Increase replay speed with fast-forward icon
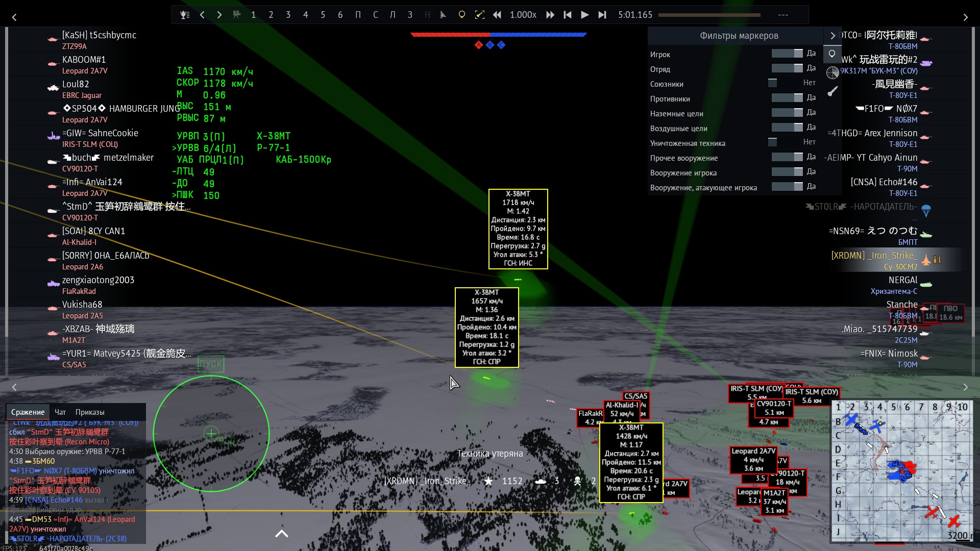Image resolution: width=980 pixels, height=551 pixels. pos(550,15)
